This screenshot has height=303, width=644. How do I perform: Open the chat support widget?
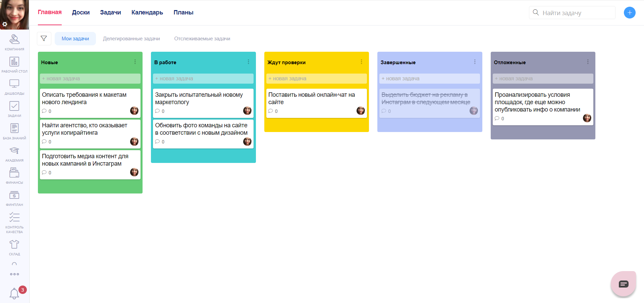[x=623, y=284]
